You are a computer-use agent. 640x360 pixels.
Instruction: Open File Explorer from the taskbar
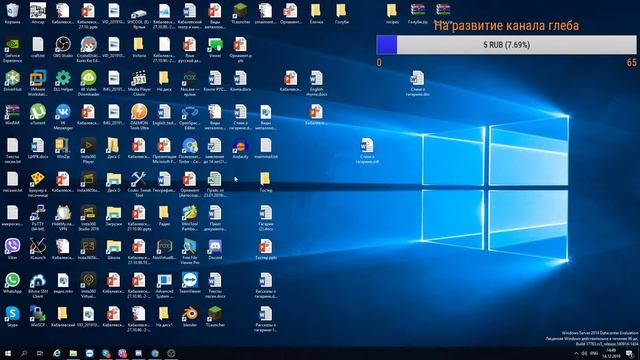pos(73,353)
